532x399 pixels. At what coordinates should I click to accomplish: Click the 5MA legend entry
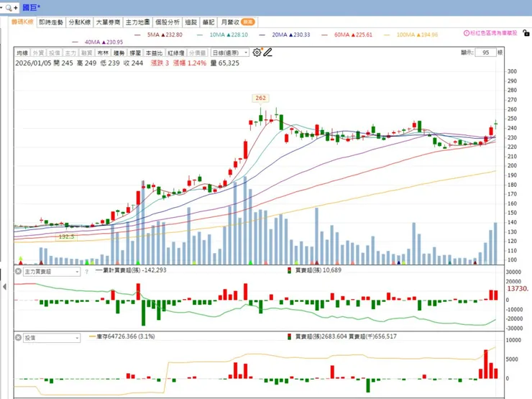pyautogui.click(x=158, y=35)
